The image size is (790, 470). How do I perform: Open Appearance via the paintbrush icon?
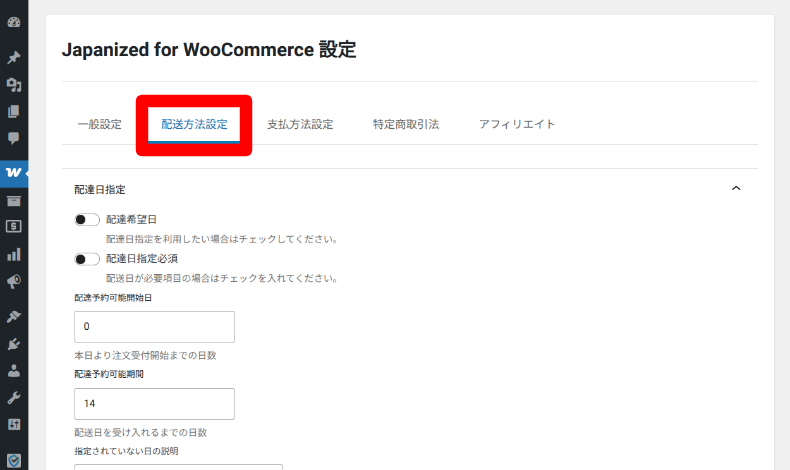(x=14, y=316)
